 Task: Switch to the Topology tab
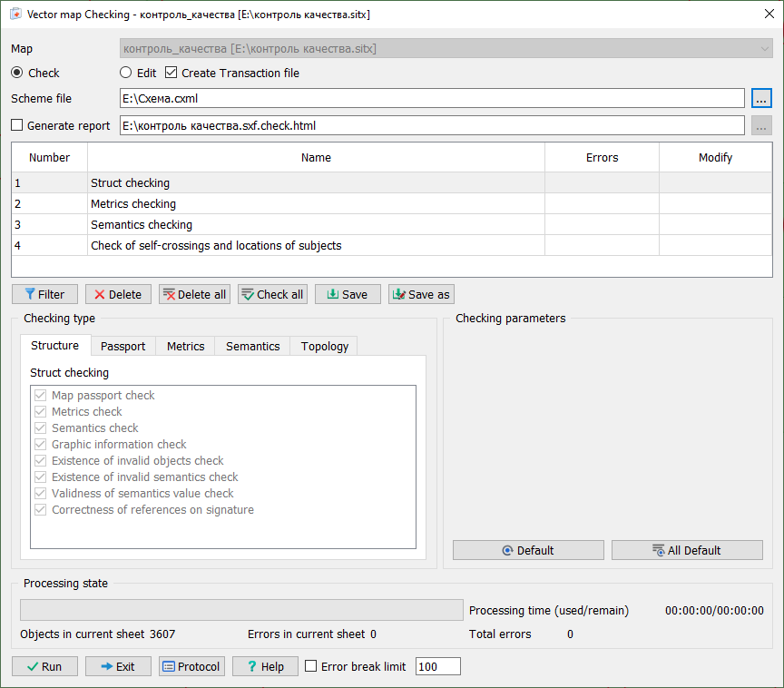point(324,346)
